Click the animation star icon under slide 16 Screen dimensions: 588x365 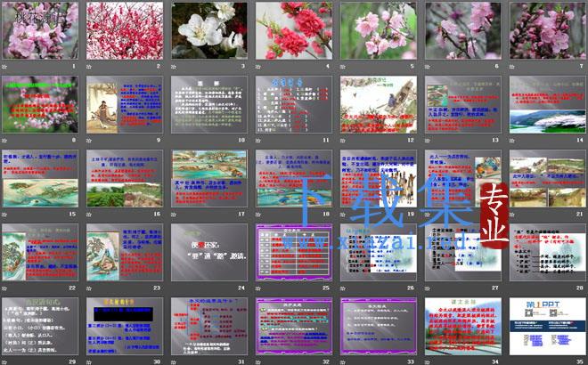[x=89, y=215]
